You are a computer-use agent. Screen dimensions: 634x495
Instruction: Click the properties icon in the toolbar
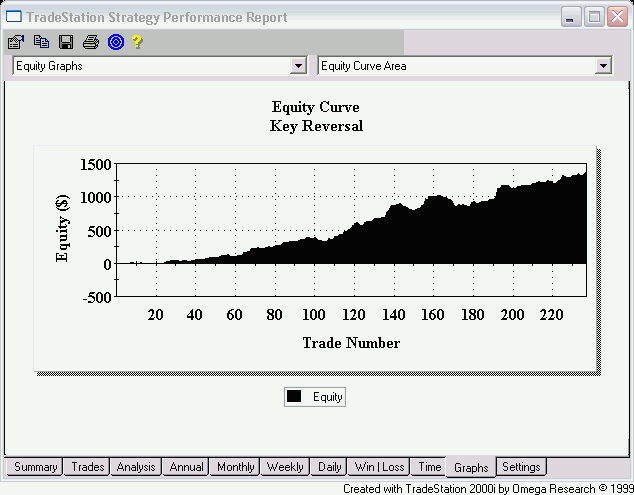point(16,42)
